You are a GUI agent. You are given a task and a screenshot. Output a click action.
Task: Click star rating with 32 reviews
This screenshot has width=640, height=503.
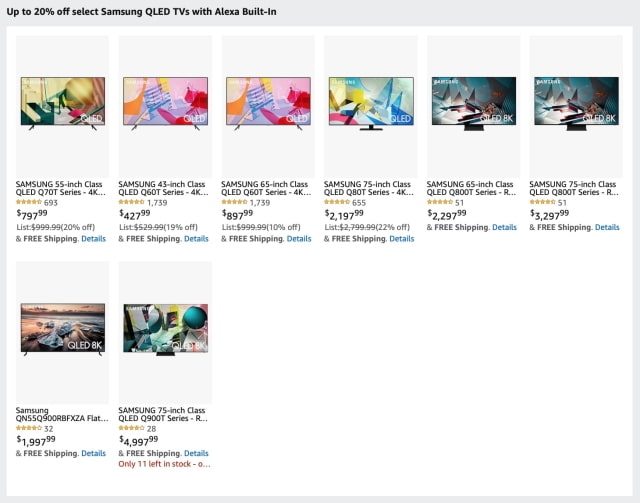pyautogui.click(x=29, y=428)
